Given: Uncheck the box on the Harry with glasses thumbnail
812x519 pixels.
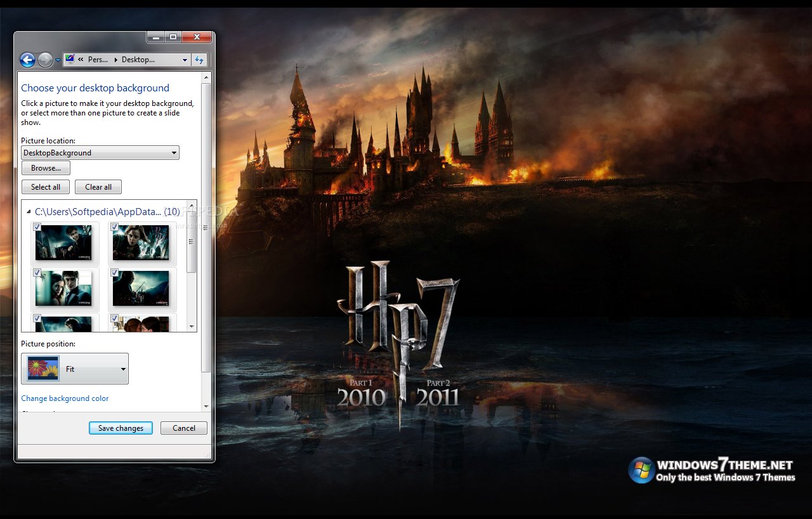Looking at the screenshot, I should pyautogui.click(x=37, y=227).
